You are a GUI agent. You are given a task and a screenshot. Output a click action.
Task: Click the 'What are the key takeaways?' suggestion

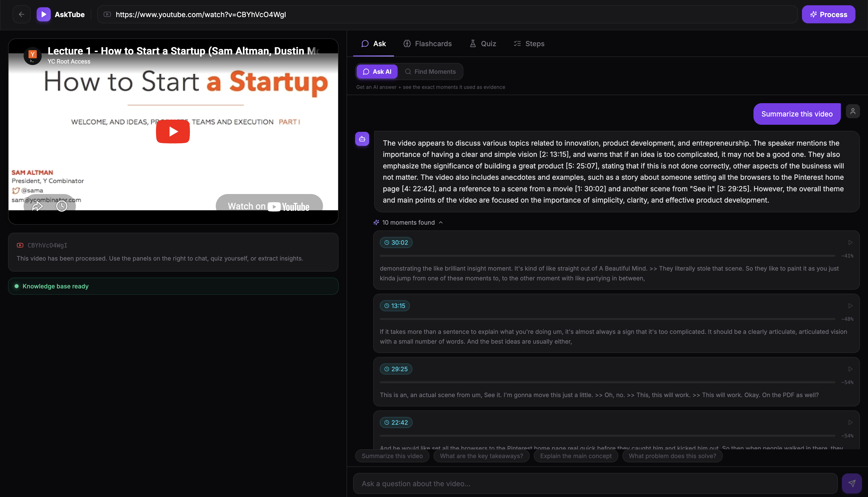[481, 456]
